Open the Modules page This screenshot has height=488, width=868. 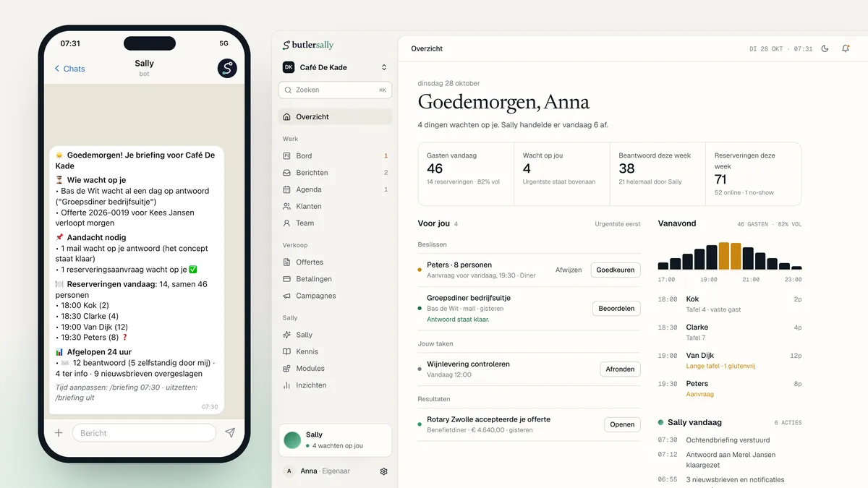click(x=335, y=369)
